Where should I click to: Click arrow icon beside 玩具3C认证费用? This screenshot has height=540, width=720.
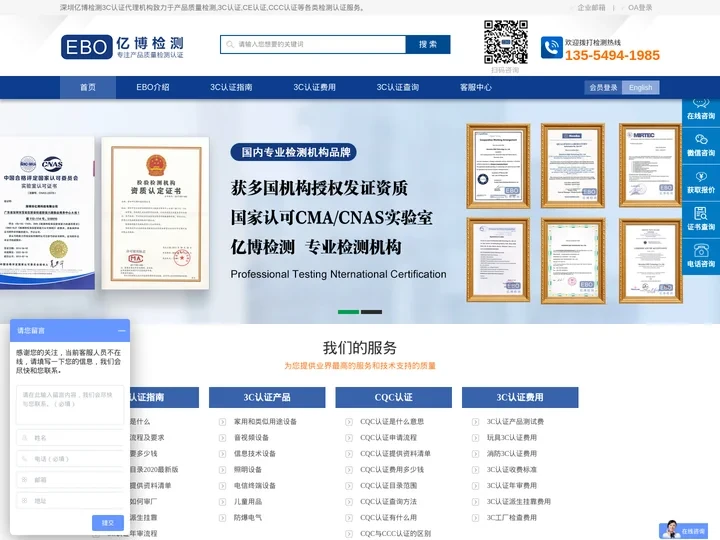point(476,438)
